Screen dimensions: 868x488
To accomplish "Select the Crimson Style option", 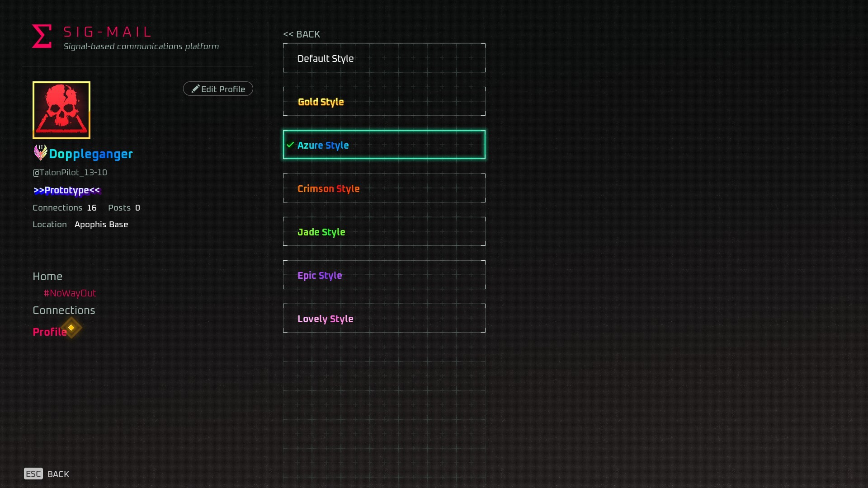I will pos(383,188).
